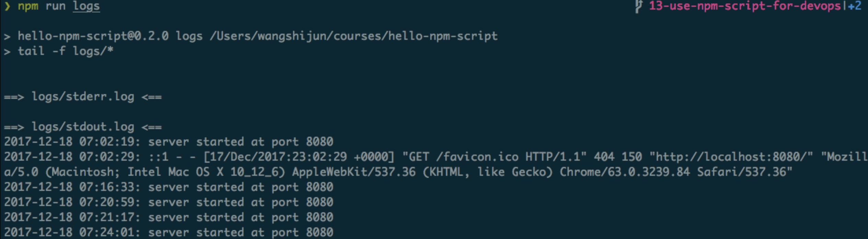Click the +2 git status indicator

855,6
